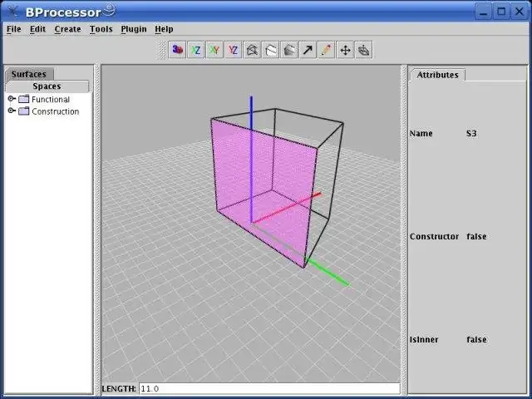Open the Tools menu
The image size is (532, 399).
[101, 29]
